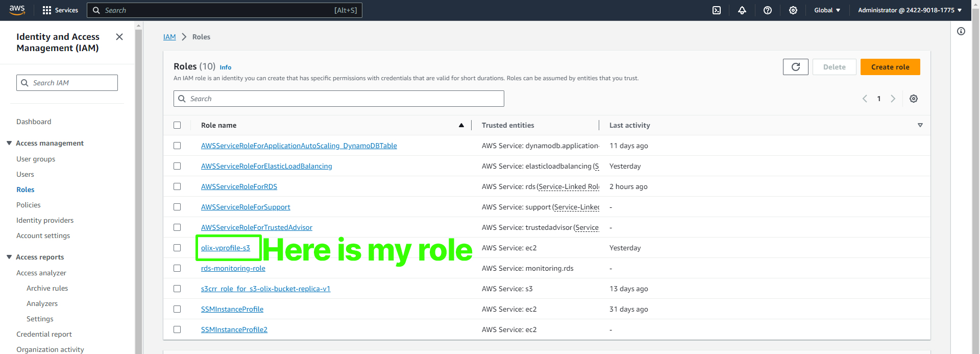
Task: Open Credential report in the sidebar
Action: click(44, 334)
